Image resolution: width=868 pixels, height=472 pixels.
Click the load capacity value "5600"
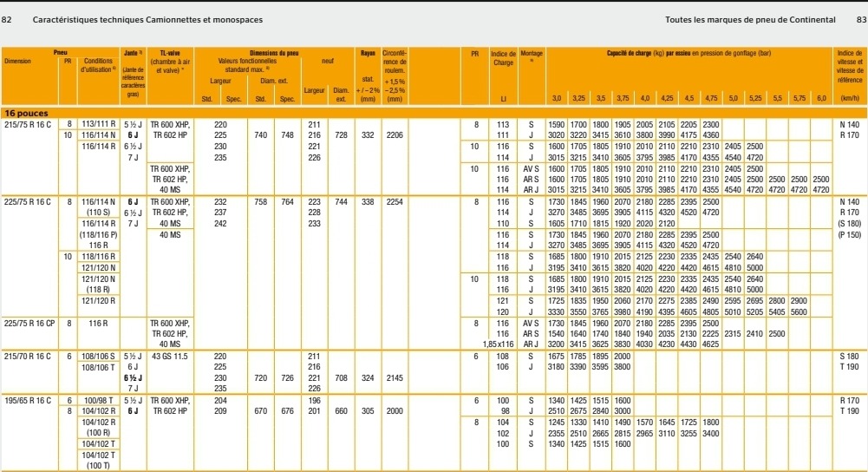click(x=799, y=312)
